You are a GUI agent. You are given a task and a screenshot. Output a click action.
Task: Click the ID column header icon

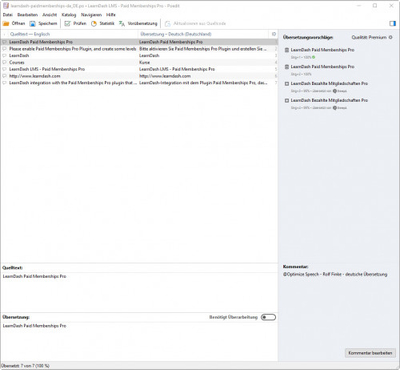[274, 34]
